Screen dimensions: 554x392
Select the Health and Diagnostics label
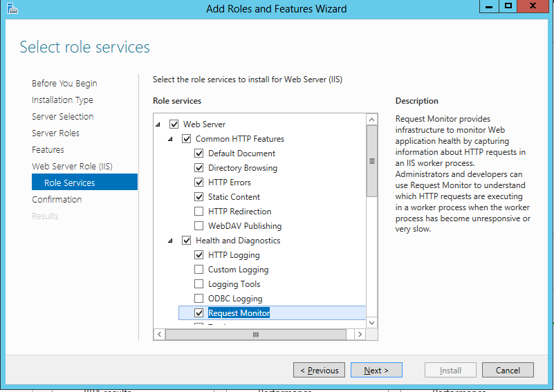[238, 241]
